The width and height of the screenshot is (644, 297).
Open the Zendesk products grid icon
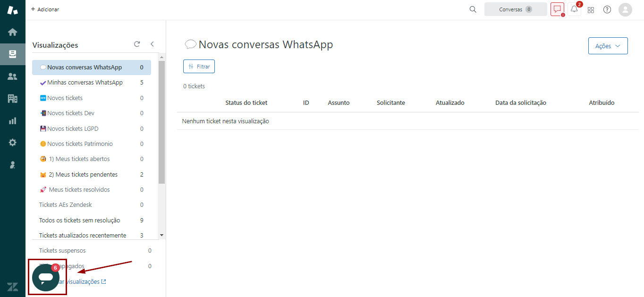tap(591, 10)
